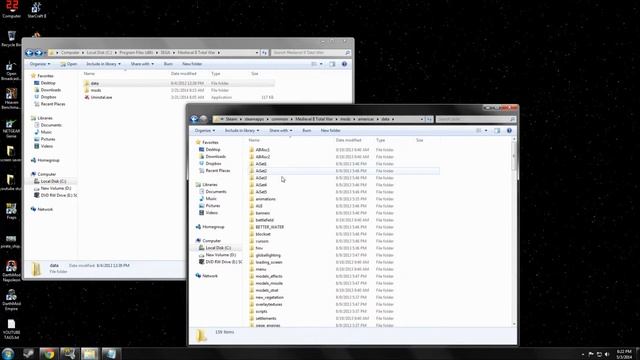Open the StarCraft II desktop icon
The image size is (640, 360).
(x=37, y=10)
